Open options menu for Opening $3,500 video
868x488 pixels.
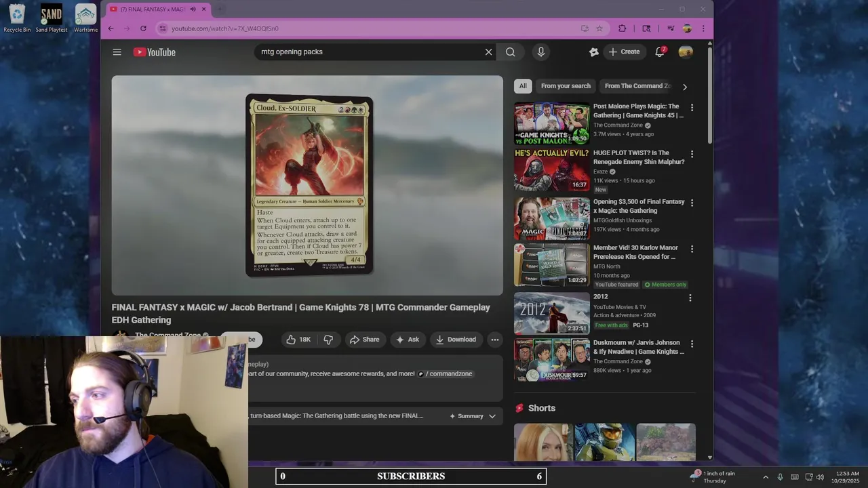(692, 203)
